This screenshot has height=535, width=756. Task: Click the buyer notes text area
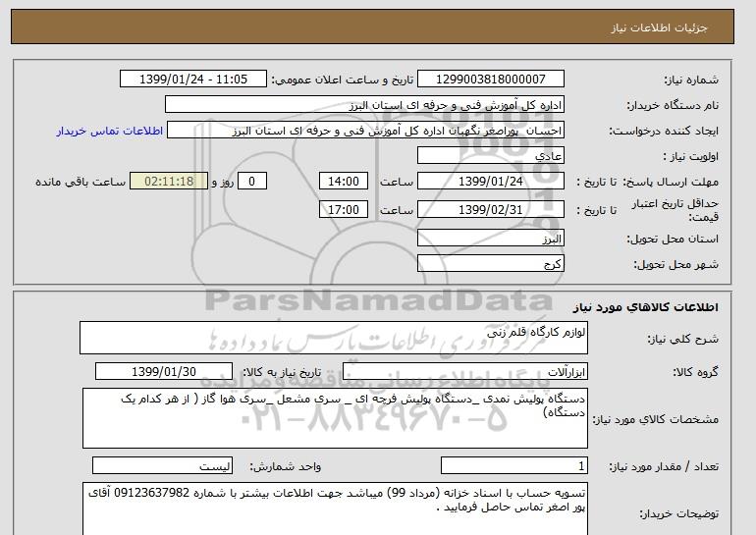coord(335,508)
